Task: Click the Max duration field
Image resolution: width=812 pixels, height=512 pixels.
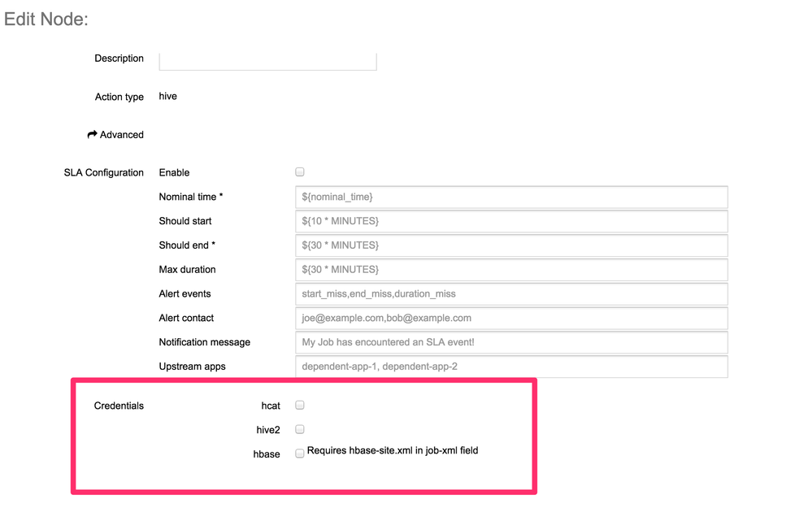Action: [511, 270]
